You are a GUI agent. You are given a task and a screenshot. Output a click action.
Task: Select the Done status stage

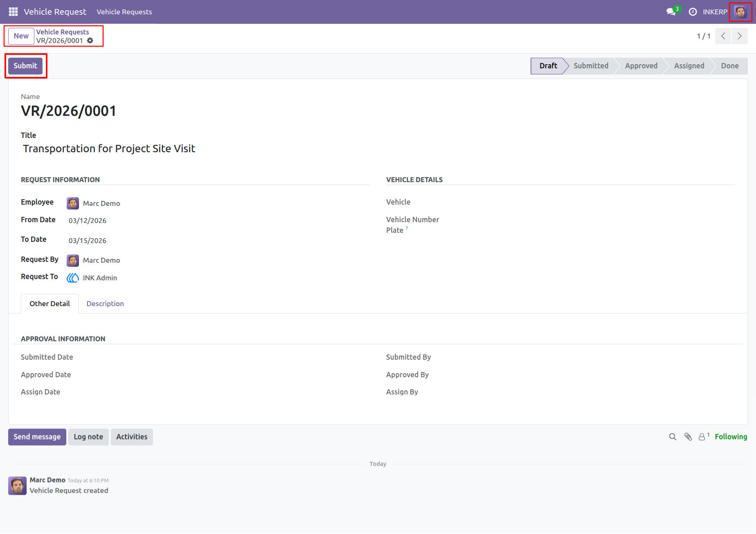coord(730,66)
